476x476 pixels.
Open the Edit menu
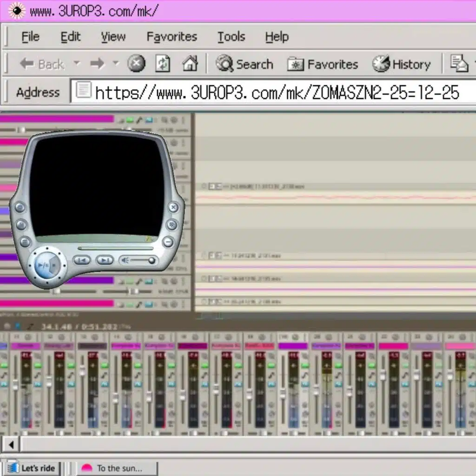click(x=71, y=37)
